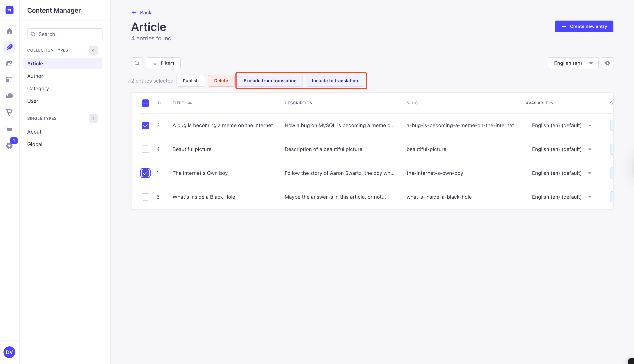The image size is (634, 364).
Task: Click the magnifier search icon above table
Action: point(137,63)
